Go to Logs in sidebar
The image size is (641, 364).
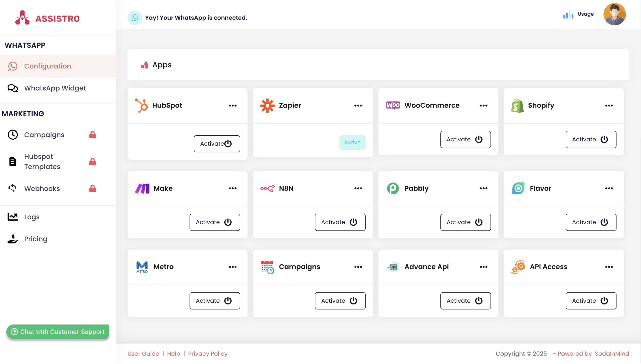coord(32,217)
